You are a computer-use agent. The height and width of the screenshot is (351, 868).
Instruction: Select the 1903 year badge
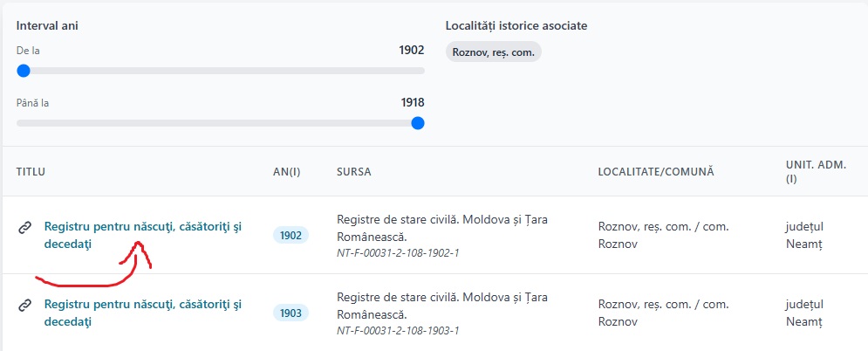290,313
